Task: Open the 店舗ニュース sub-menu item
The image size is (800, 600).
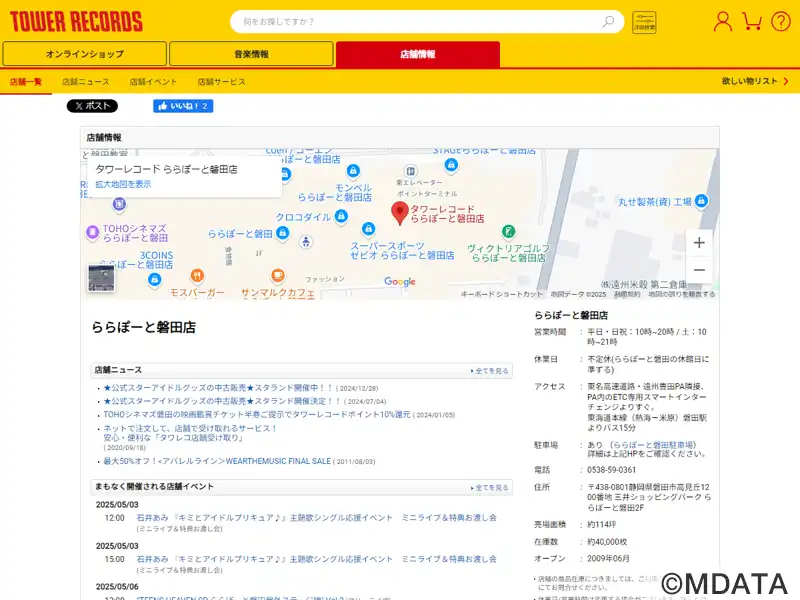Action: (86, 82)
